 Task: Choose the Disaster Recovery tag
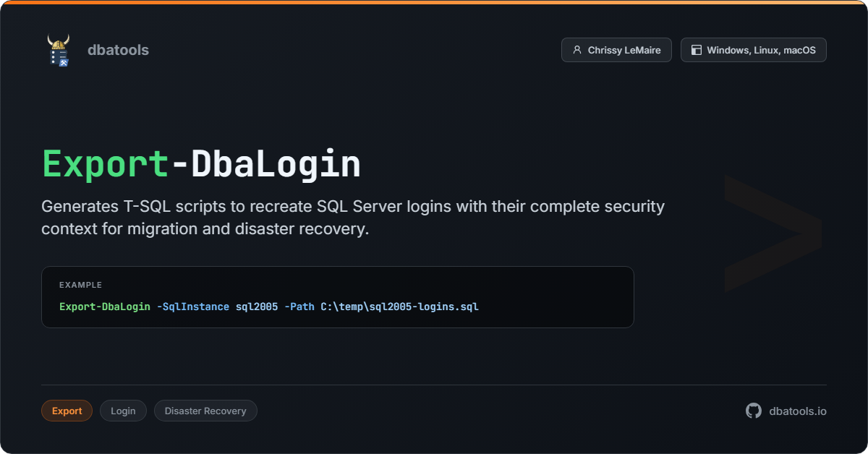click(205, 411)
